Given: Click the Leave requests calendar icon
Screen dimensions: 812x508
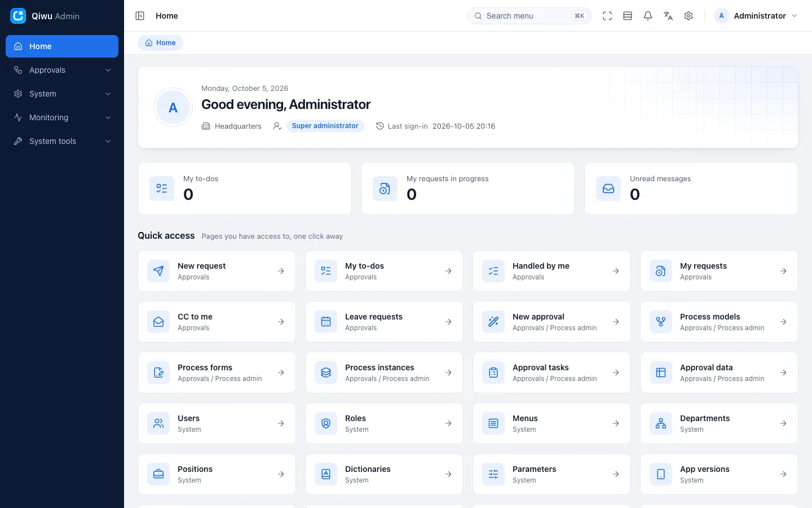Looking at the screenshot, I should click(326, 322).
